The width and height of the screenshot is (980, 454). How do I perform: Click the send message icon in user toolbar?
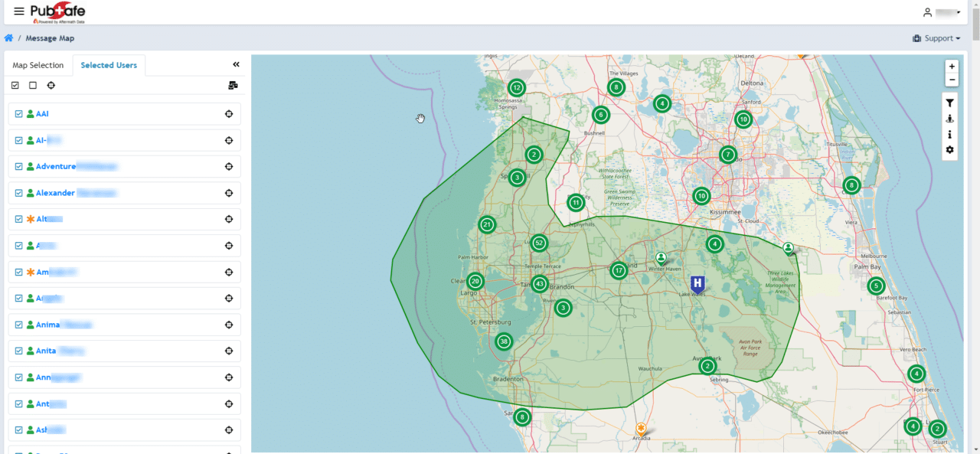tap(233, 86)
